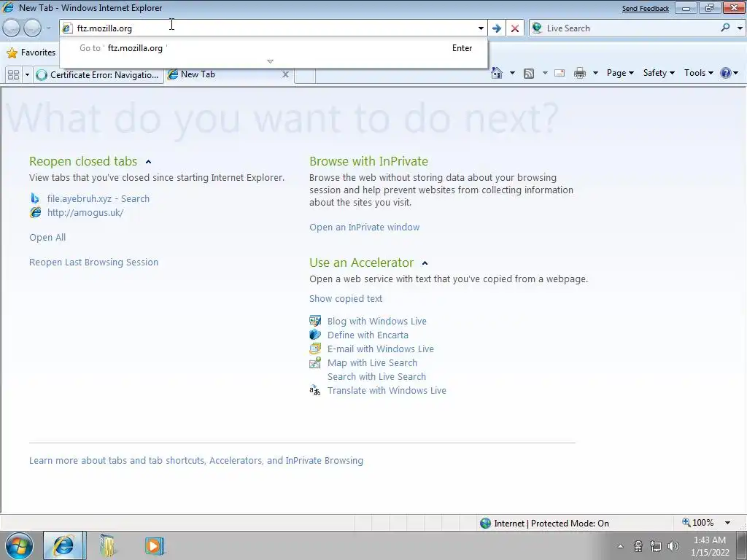Open a blank new tab button
Image resolution: width=747 pixels, height=560 pixels.
pyautogui.click(x=304, y=75)
